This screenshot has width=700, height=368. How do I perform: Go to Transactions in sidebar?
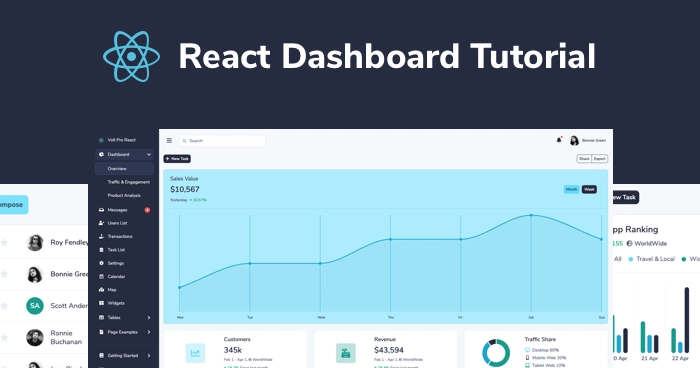[x=120, y=236]
